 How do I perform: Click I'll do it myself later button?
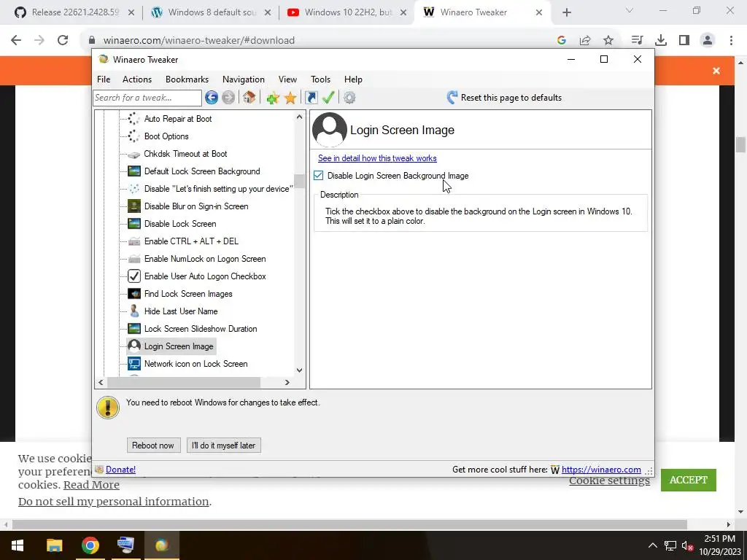(223, 446)
